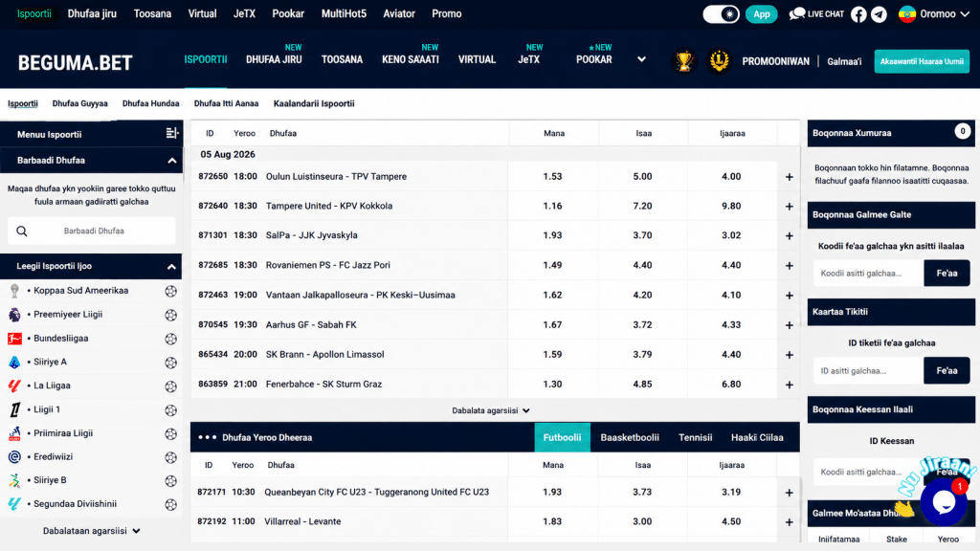Open the floating chat bubble widget
Viewport: 980px width, 551px height.
(944, 501)
